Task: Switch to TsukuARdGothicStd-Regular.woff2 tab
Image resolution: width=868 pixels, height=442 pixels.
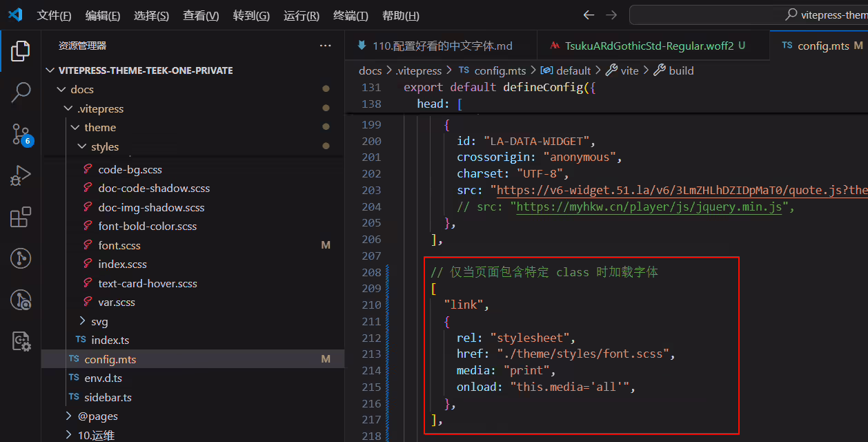Action: (648, 46)
